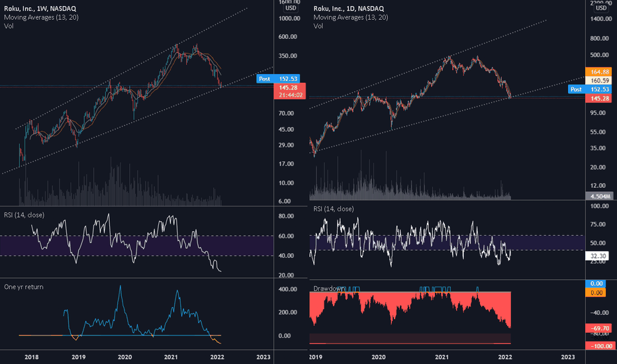Click the 70.00 price level on weekly axis

[x=286, y=113]
